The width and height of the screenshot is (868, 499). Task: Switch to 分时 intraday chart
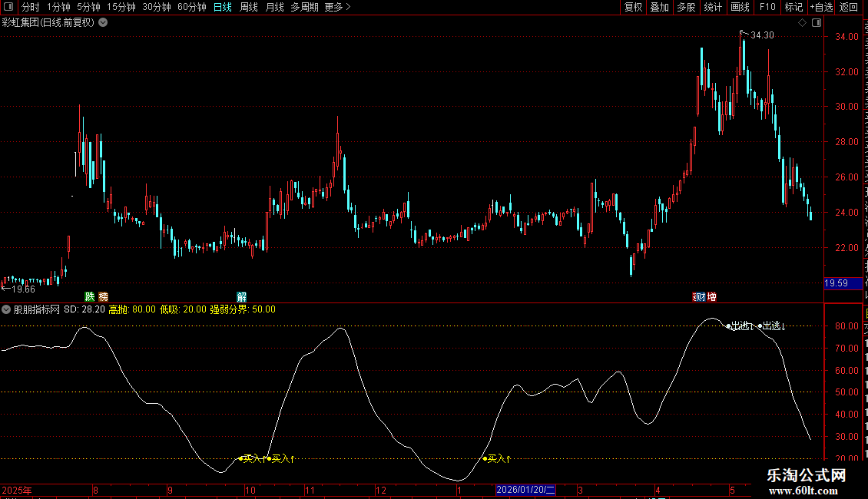click(x=31, y=7)
